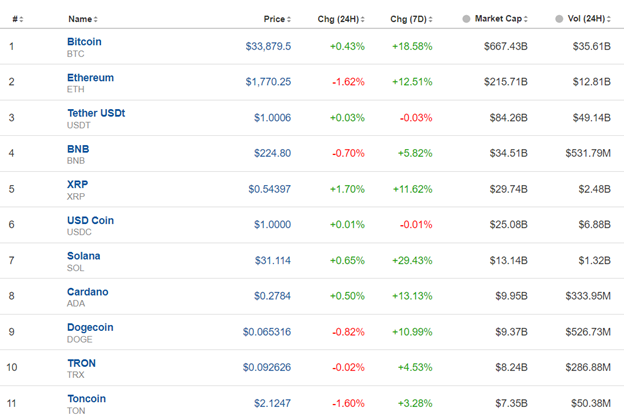Click Dogecoin volume $526.73M
This screenshot has width=624, height=415.
[588, 332]
